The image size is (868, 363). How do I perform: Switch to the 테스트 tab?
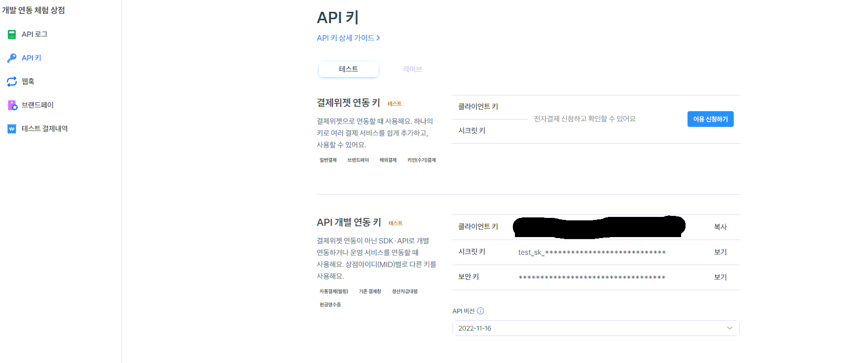point(349,69)
